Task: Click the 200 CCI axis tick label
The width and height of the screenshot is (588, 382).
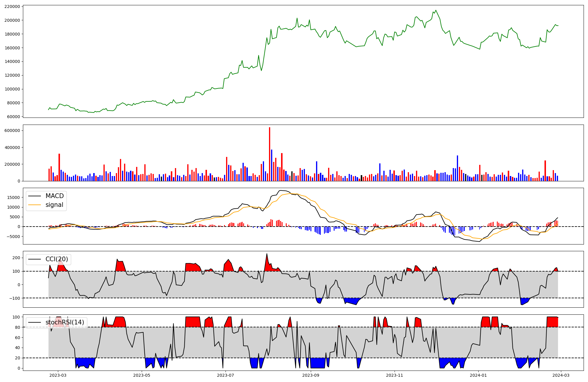Action: (17, 258)
